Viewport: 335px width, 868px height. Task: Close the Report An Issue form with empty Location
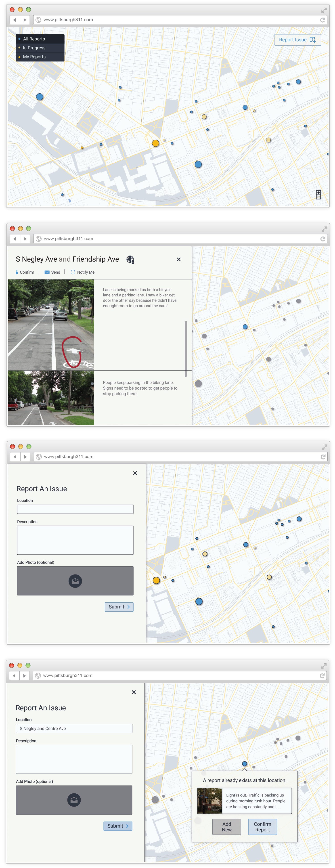(x=135, y=473)
